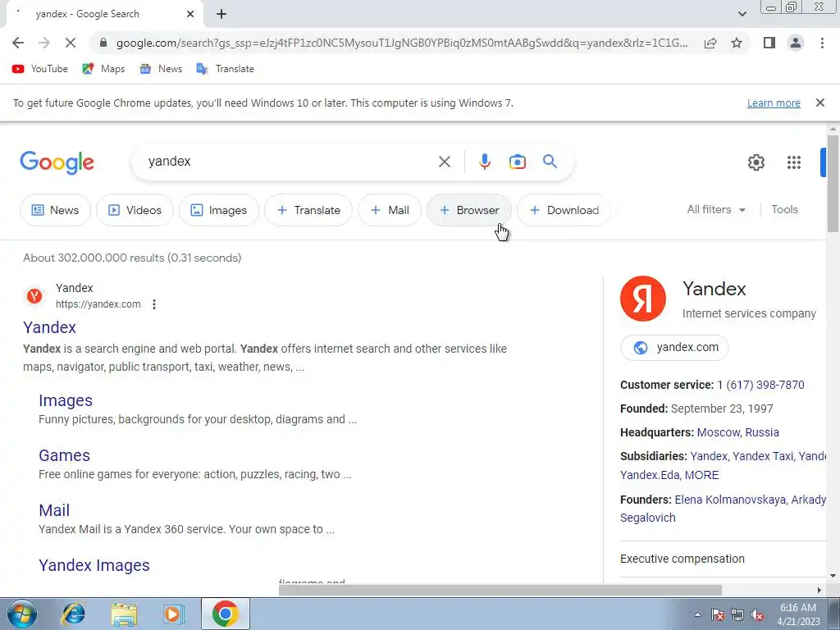Viewport: 840px width, 630px height.
Task: Close the yandex - Google Search tab
Action: pos(190,14)
